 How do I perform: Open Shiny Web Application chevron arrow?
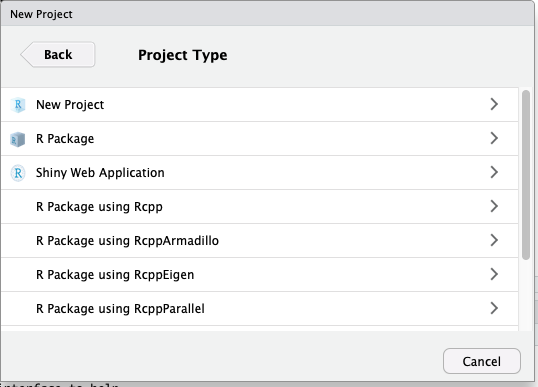point(494,172)
